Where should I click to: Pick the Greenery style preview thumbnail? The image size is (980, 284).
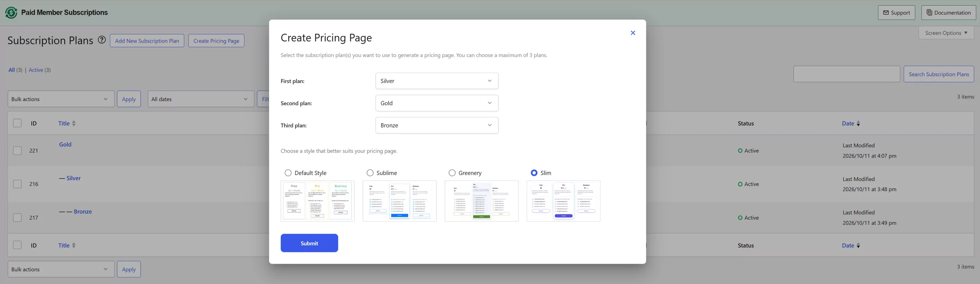pos(482,201)
